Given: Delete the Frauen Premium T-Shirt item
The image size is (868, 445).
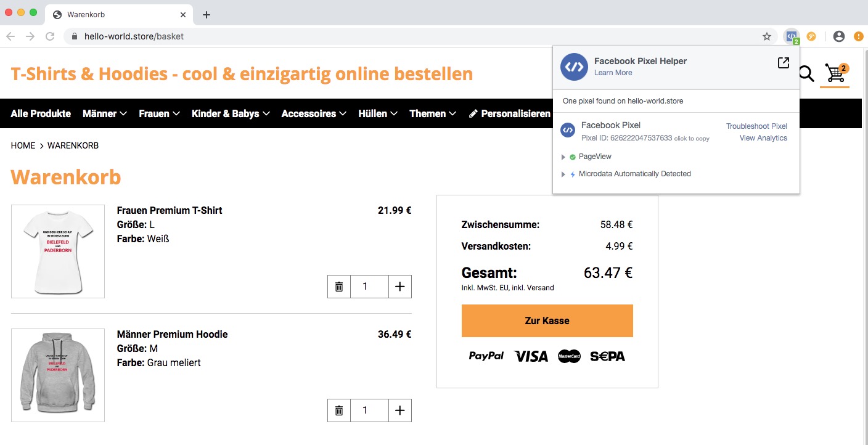Looking at the screenshot, I should point(339,287).
